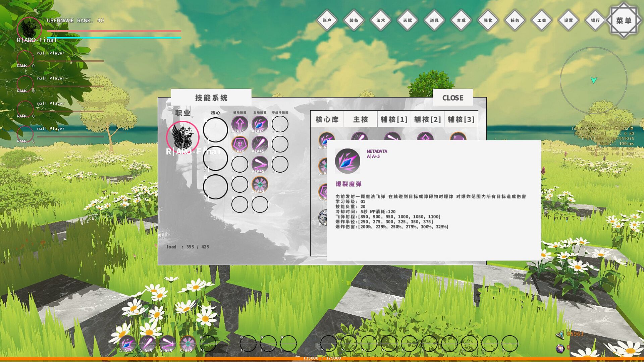Screen dimensions: 644x362
Task: Open the 银行 bank menu
Action: [x=595, y=20]
